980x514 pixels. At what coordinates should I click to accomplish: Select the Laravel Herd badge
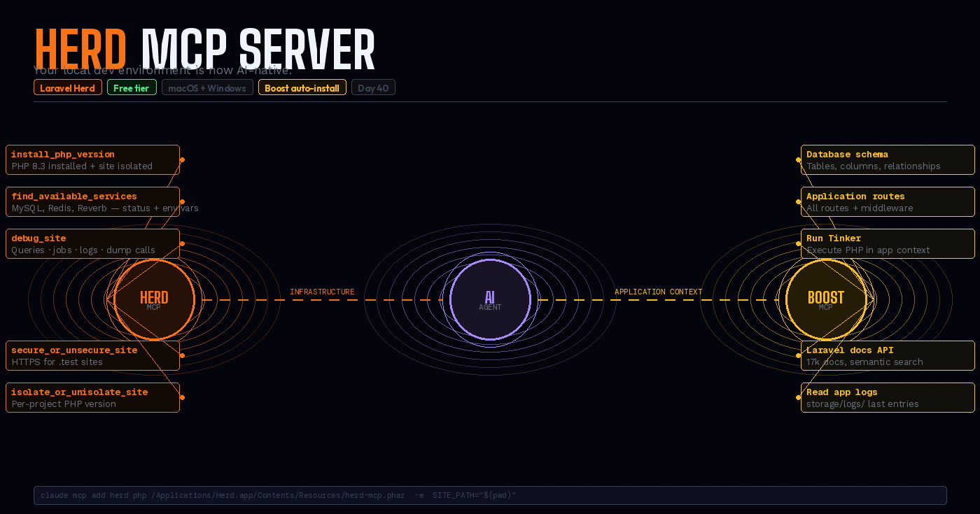point(67,87)
